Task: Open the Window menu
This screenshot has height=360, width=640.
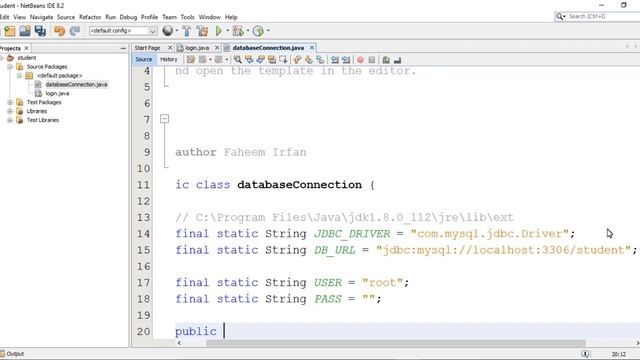Action: tap(209, 17)
